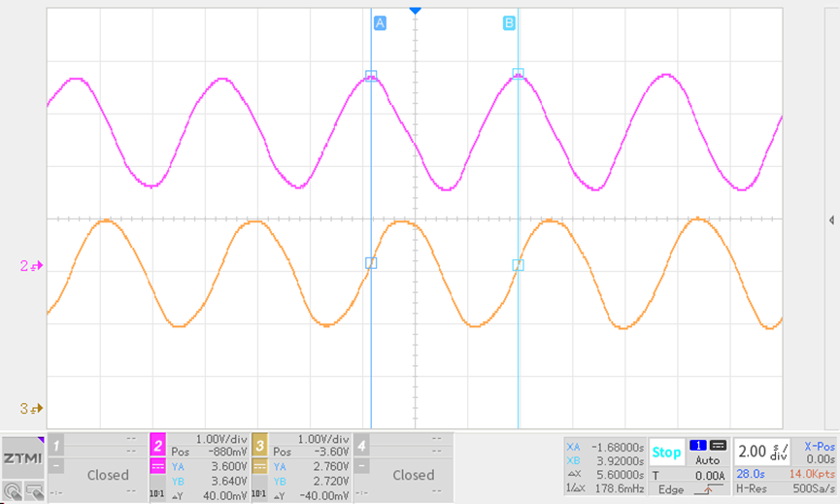The height and width of the screenshot is (504, 840).
Task: Click cursor B marker on orange waveform
Action: (x=518, y=265)
